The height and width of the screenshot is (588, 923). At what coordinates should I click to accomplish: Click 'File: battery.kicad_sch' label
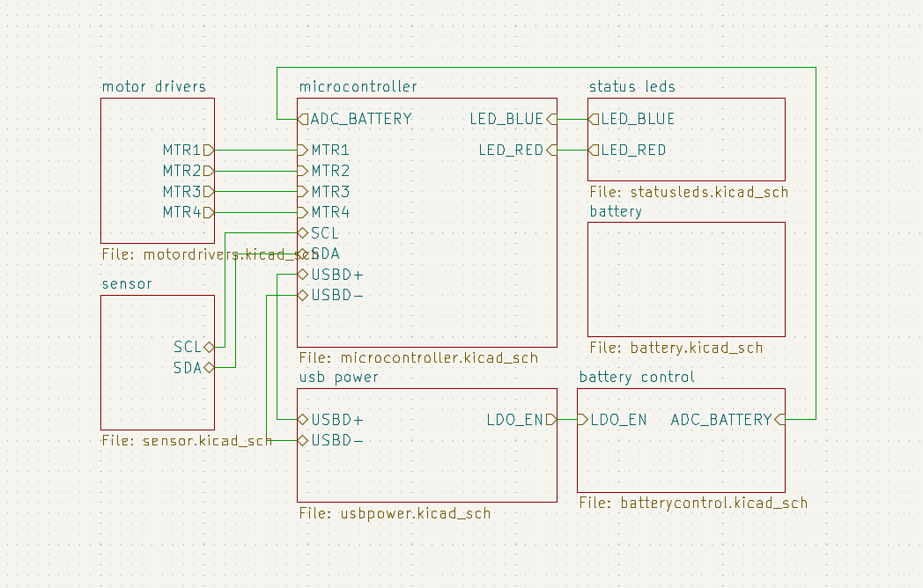tap(676, 348)
